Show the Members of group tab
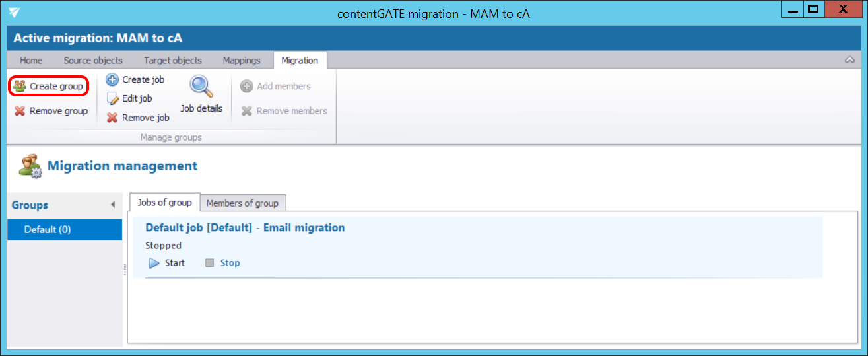The height and width of the screenshot is (356, 868). coord(242,203)
